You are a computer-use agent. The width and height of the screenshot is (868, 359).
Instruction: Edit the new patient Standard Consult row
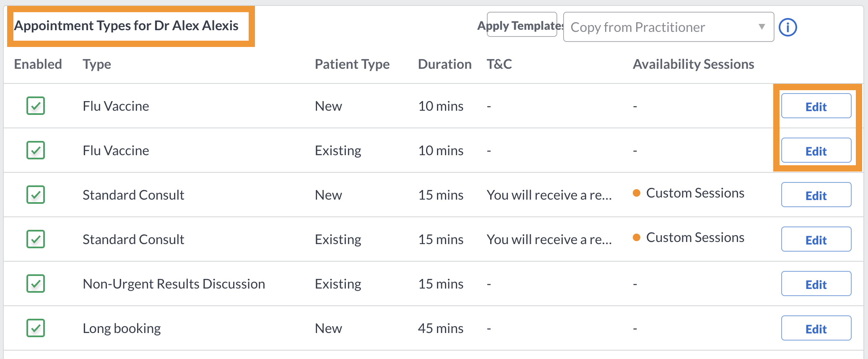tap(816, 195)
